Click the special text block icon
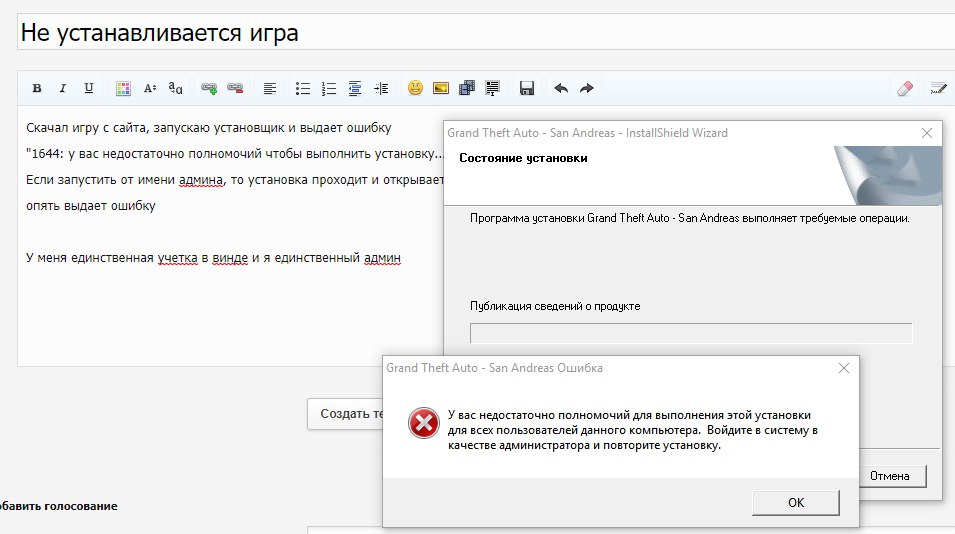The height and width of the screenshot is (534, 955). pos(492,88)
